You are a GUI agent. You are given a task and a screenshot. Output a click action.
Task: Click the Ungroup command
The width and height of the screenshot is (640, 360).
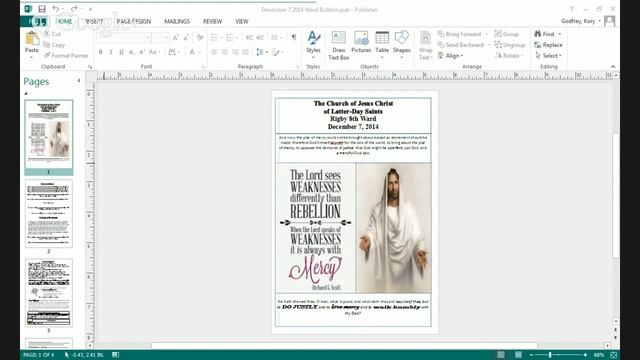[x=510, y=45]
